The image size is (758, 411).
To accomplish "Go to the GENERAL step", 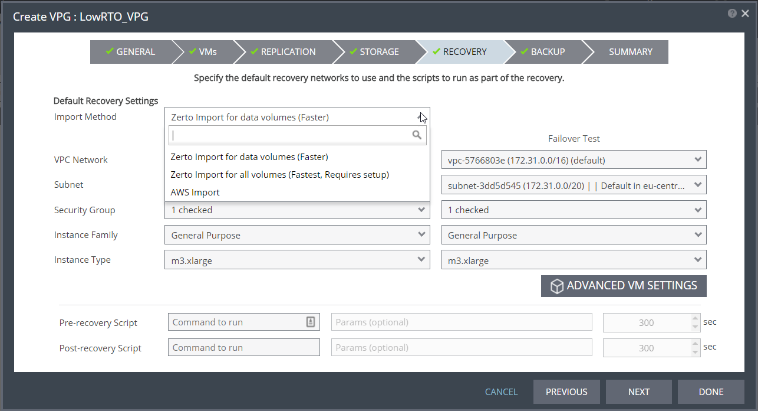I will pyautogui.click(x=131, y=52).
